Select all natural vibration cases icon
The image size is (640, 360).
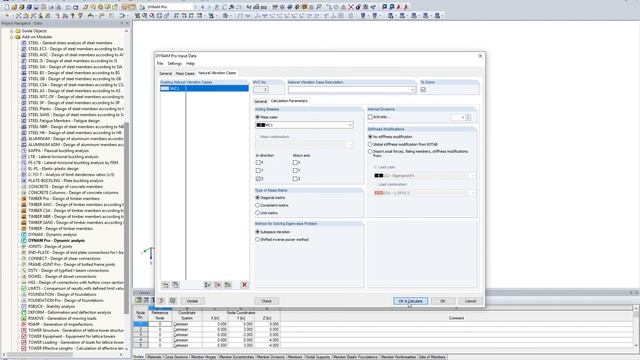point(208,285)
